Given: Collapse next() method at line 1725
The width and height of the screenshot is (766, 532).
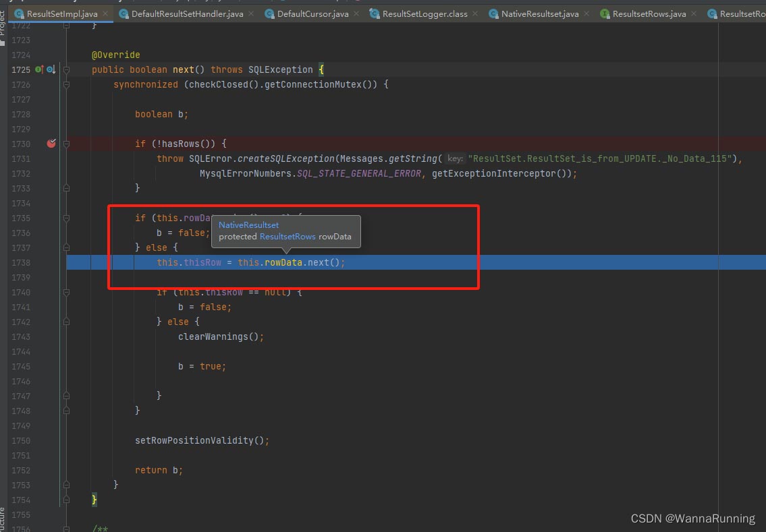Looking at the screenshot, I should (66, 69).
